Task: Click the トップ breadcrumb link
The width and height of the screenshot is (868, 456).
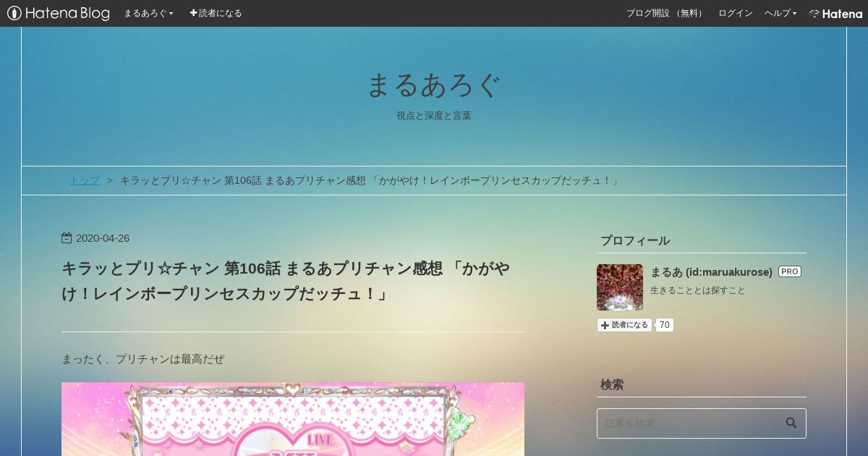Action: click(85, 180)
